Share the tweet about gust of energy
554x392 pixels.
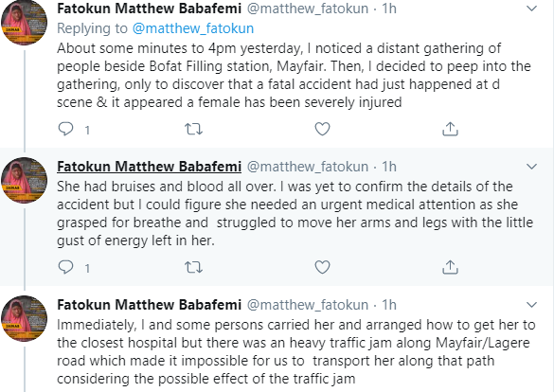tap(450, 267)
